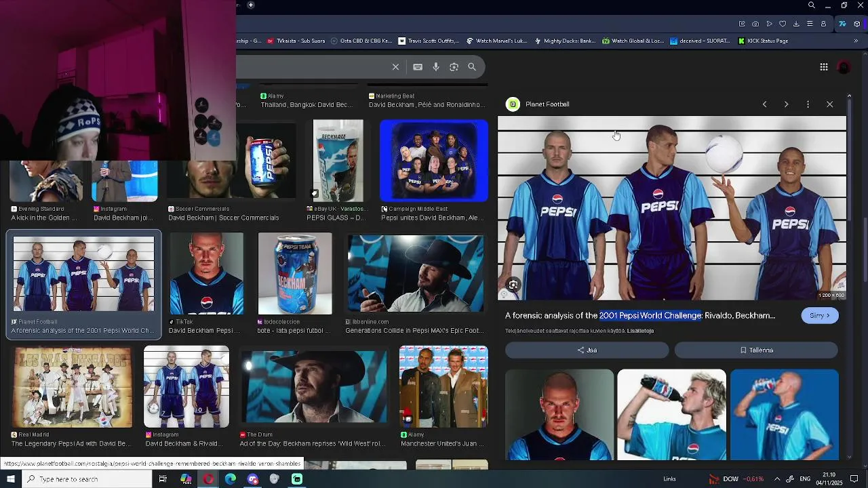Screen dimensions: 868x488
Task: Select the related red-tinted Beckham portrait image
Action: [x=559, y=415]
